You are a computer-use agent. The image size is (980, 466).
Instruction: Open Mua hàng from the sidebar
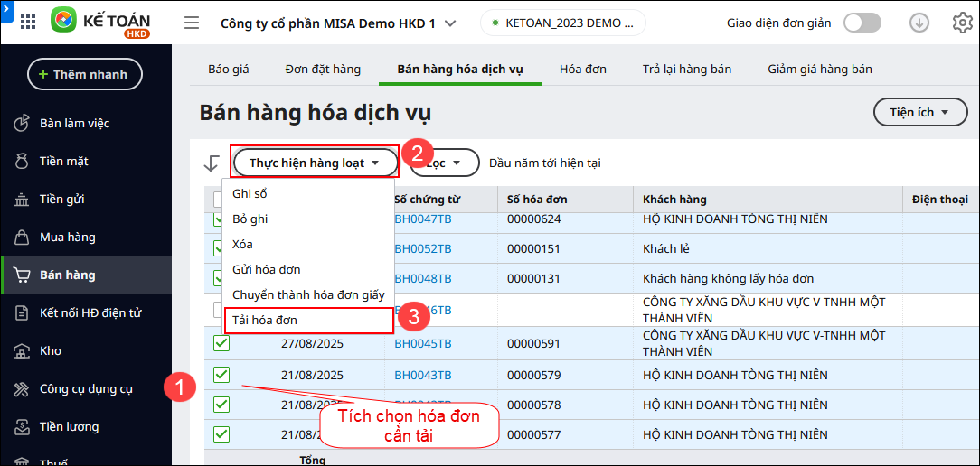coord(67,237)
